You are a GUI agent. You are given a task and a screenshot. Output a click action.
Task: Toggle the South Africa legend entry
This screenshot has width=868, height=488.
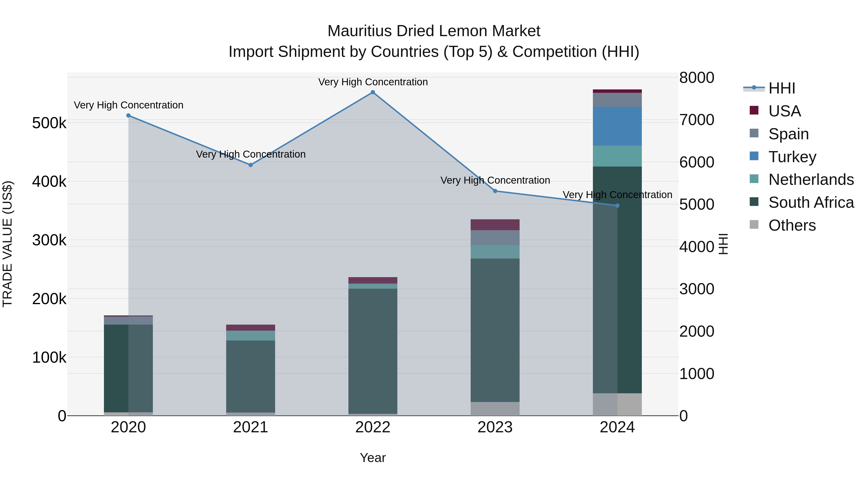pos(802,202)
